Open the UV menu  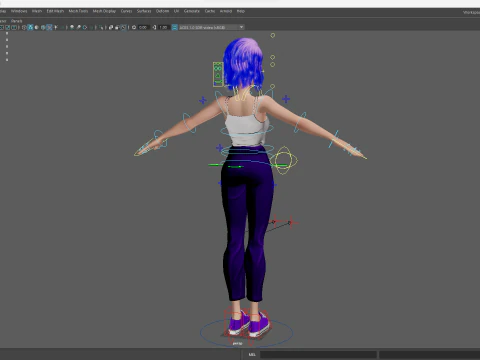pyautogui.click(x=176, y=11)
